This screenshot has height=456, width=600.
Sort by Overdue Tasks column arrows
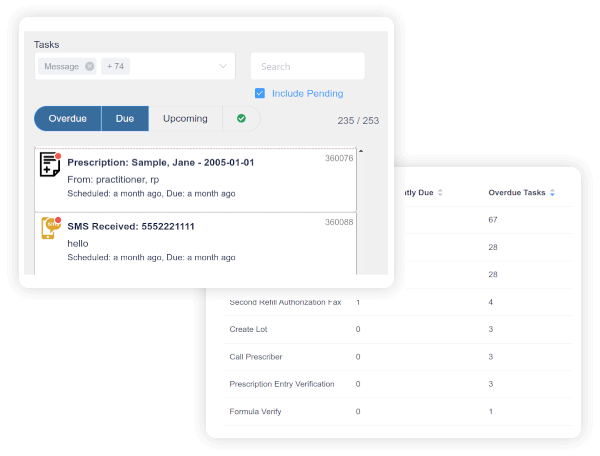click(x=552, y=192)
